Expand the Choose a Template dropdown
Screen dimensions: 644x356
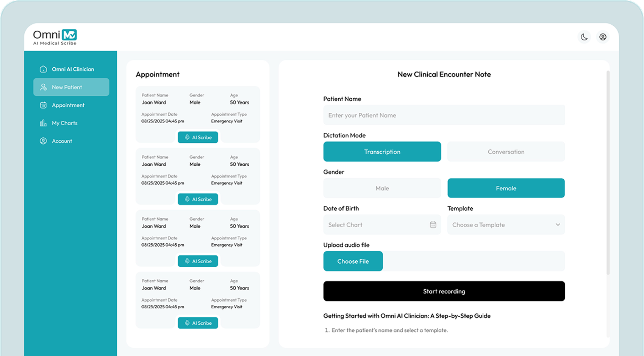pyautogui.click(x=506, y=225)
